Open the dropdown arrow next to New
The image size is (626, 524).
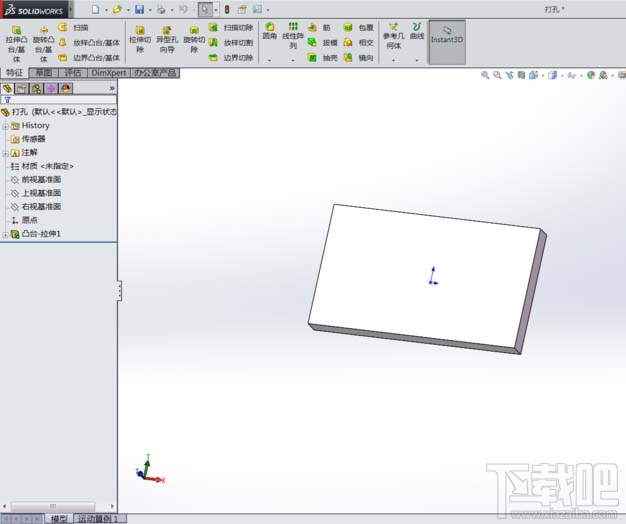(106, 10)
